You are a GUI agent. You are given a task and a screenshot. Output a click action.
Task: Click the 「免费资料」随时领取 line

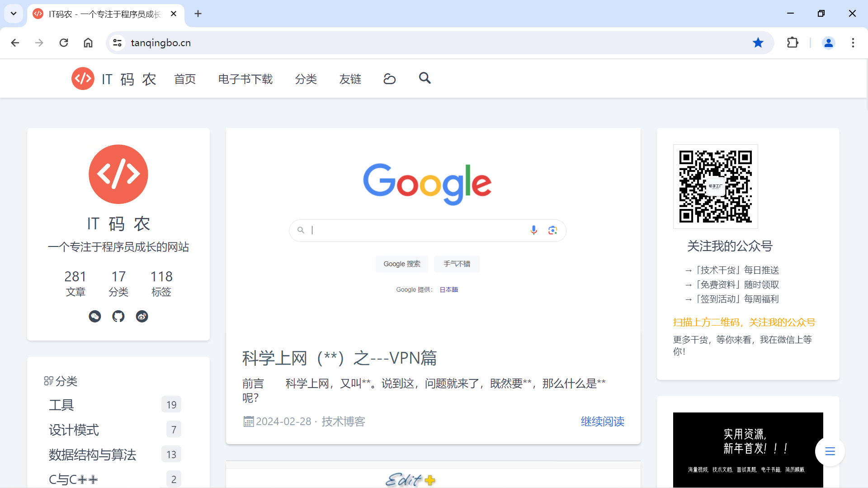pyautogui.click(x=732, y=284)
